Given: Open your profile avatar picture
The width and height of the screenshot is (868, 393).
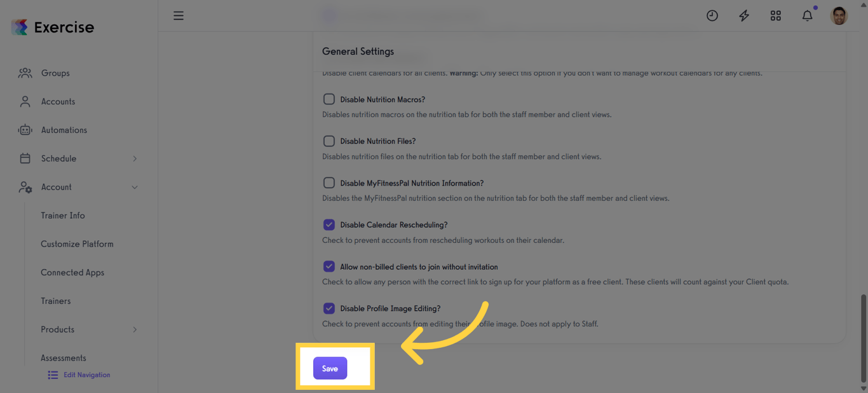Looking at the screenshot, I should point(839,15).
